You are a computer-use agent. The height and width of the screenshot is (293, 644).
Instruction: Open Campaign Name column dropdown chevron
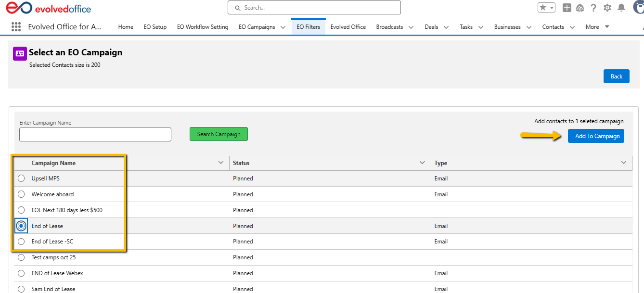tap(221, 163)
